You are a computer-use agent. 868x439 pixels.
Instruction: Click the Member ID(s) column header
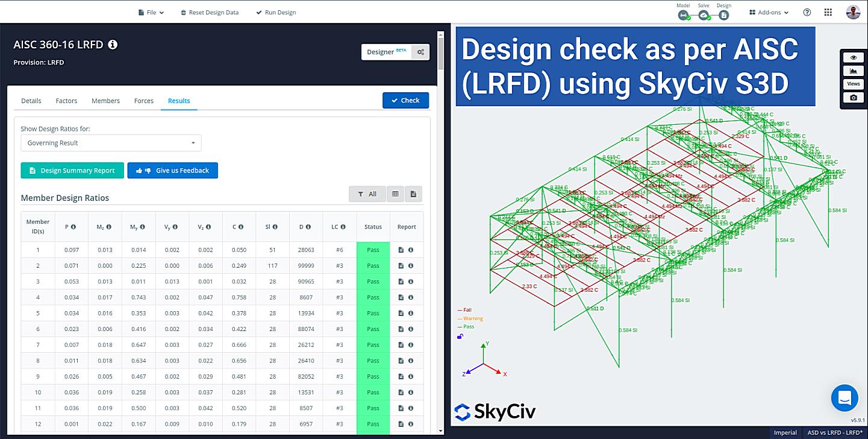[38, 227]
